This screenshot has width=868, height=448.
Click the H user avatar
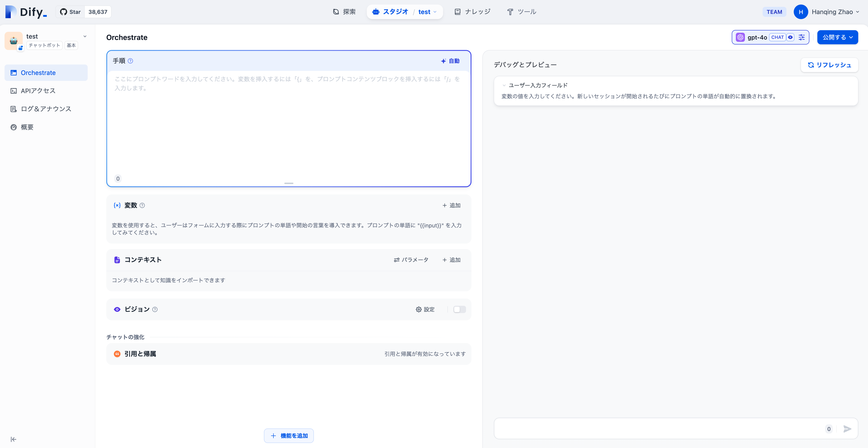(801, 12)
